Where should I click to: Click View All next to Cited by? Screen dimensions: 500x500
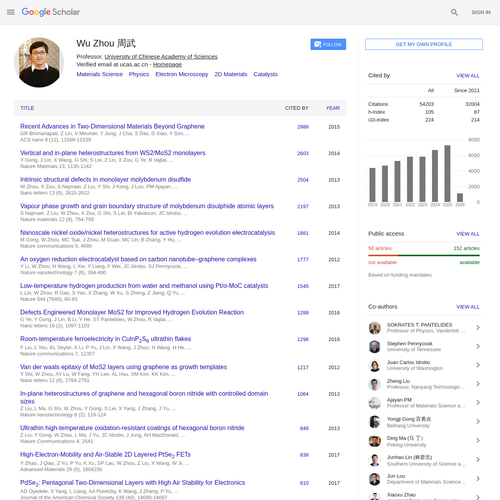pyautogui.click(x=468, y=76)
